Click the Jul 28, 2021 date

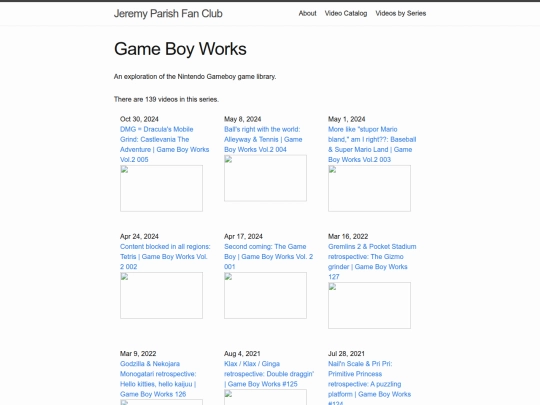coord(346,354)
